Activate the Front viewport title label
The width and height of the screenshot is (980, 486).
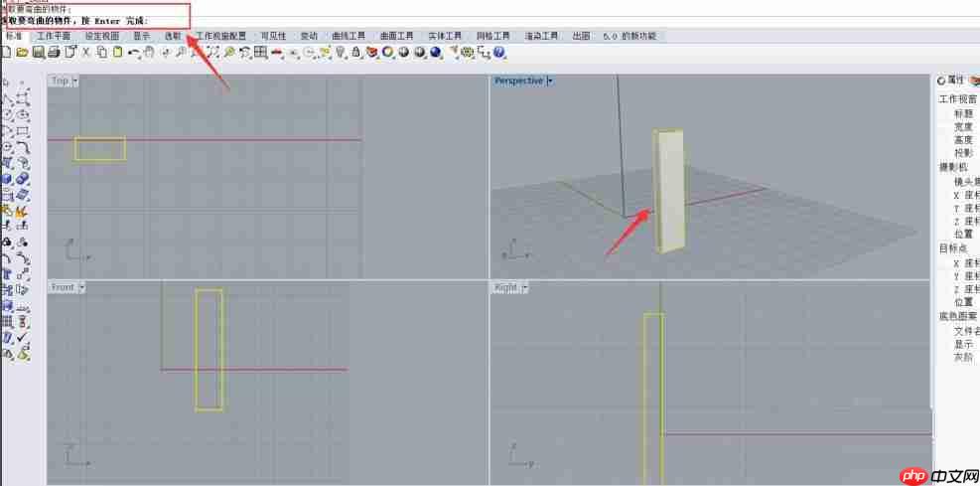64,287
